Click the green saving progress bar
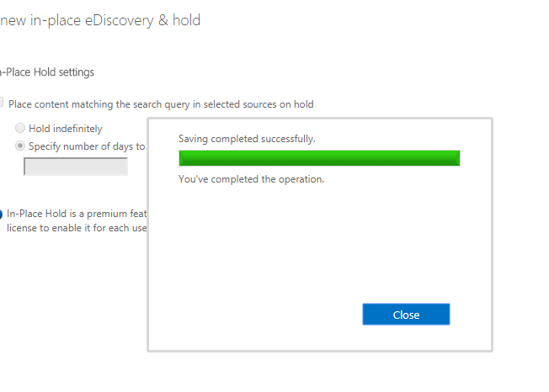549x392 pixels. (319, 158)
